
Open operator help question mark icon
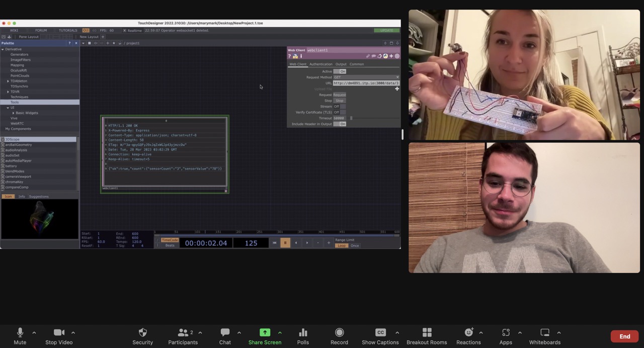pyautogui.click(x=289, y=56)
